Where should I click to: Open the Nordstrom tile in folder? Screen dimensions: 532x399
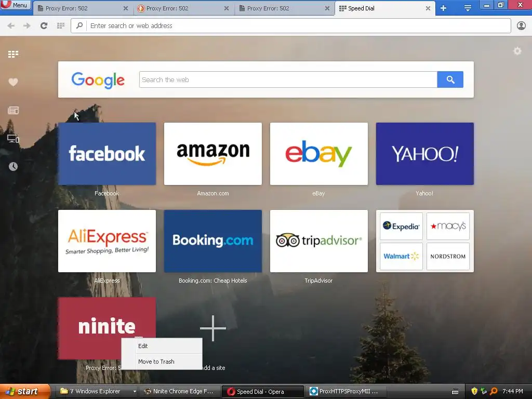pos(448,256)
